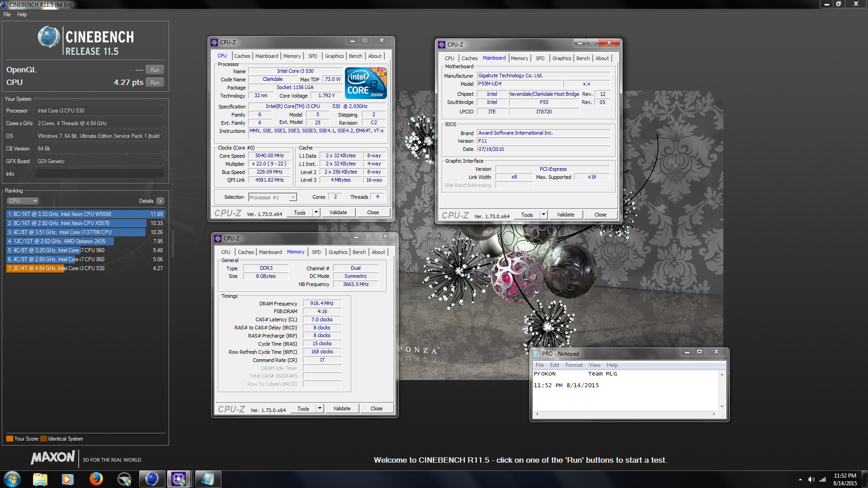The width and height of the screenshot is (868, 488).
Task: Click the MAXON logo
Action: coord(52,457)
